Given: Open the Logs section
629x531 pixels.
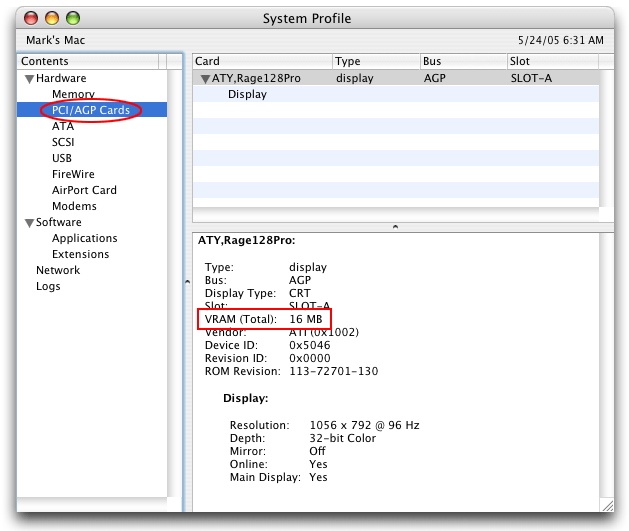Looking at the screenshot, I should 48,286.
